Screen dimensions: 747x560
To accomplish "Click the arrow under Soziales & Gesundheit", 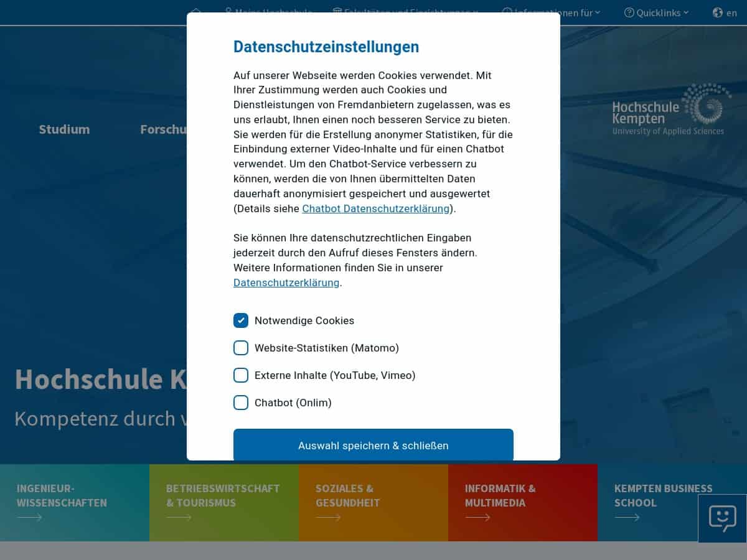I will click(x=328, y=517).
